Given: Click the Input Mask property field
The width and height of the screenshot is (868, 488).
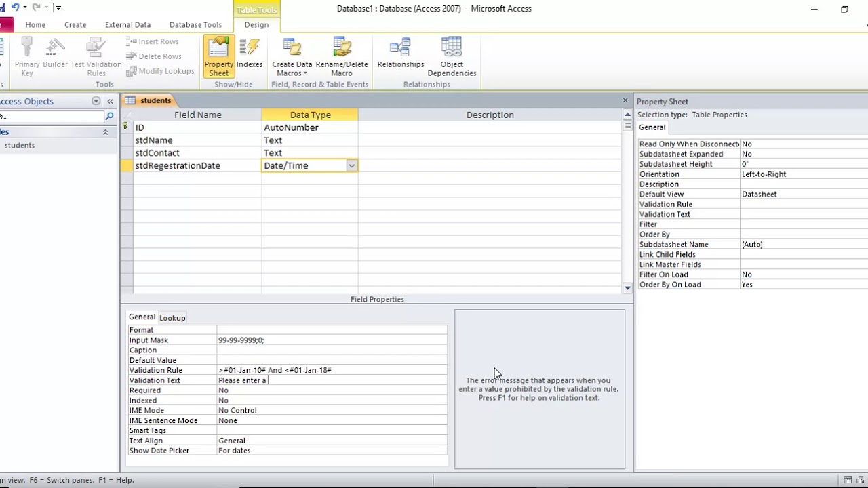Looking at the screenshot, I should 332,340.
